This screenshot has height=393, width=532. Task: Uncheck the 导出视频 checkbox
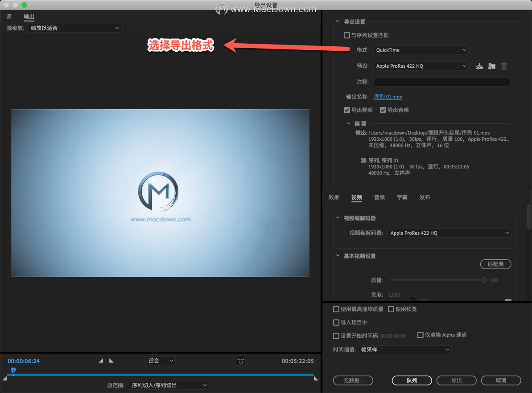347,110
